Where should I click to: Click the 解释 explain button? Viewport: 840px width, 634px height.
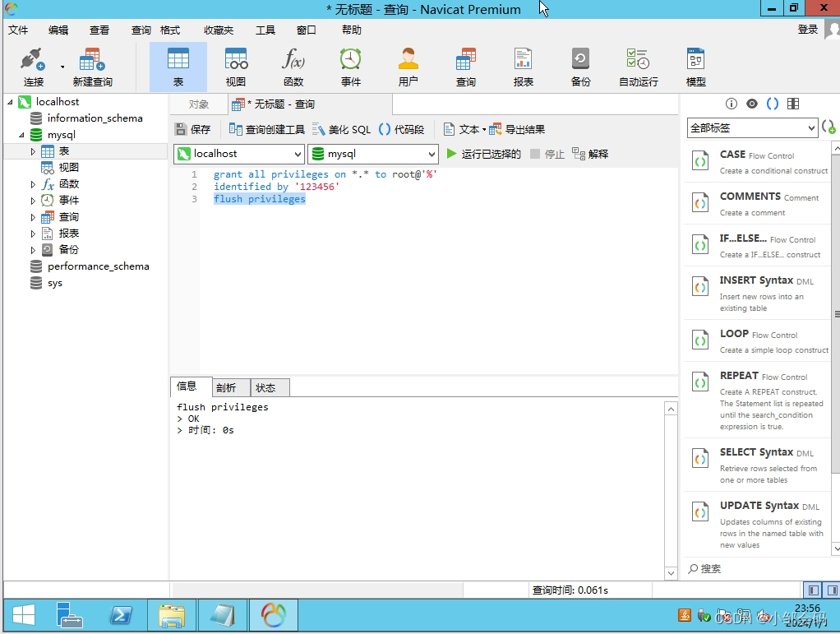(x=590, y=154)
